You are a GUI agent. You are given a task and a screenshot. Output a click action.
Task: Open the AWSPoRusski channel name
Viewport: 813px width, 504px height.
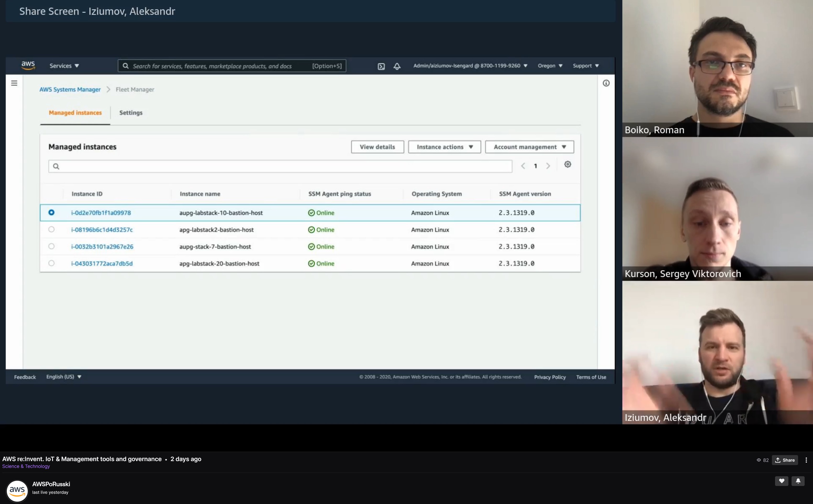[51, 484]
